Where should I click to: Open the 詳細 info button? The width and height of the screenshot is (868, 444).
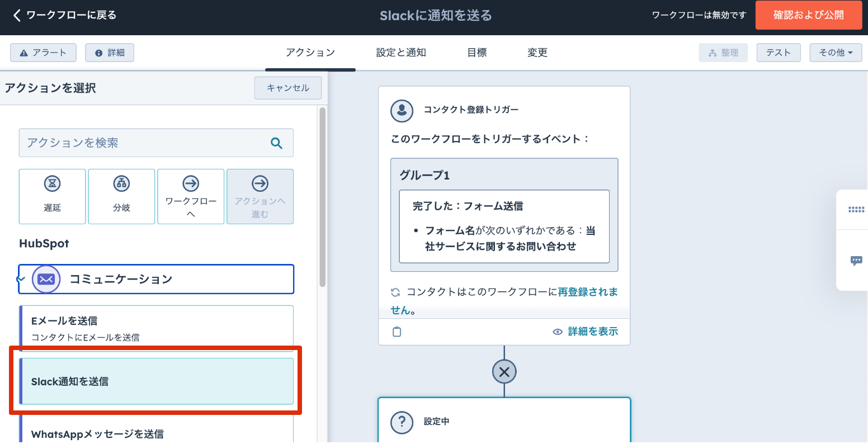coord(110,53)
